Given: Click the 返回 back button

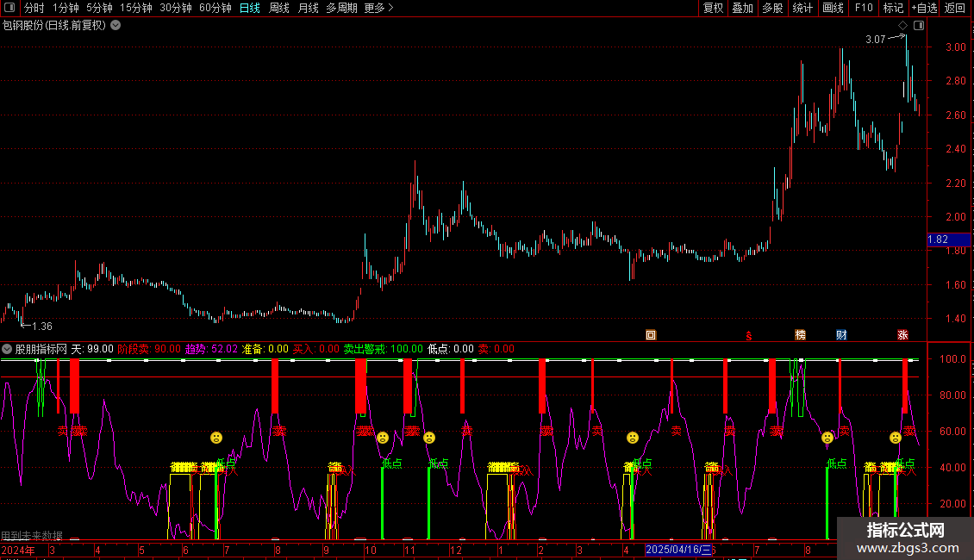Looking at the screenshot, I should 955,8.
